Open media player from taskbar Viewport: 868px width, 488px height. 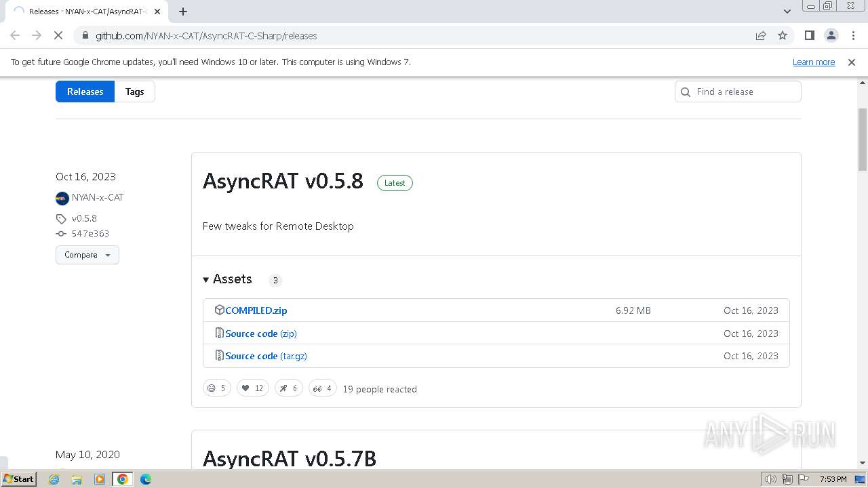pos(100,479)
